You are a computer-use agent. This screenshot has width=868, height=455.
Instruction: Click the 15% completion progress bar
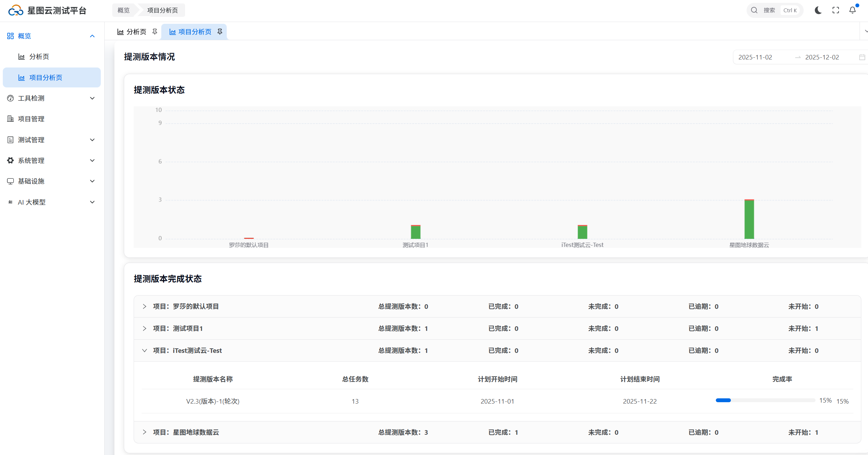(765, 400)
